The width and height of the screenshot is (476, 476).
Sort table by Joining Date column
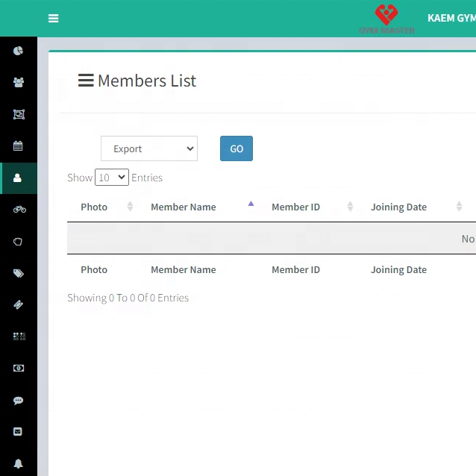click(398, 207)
